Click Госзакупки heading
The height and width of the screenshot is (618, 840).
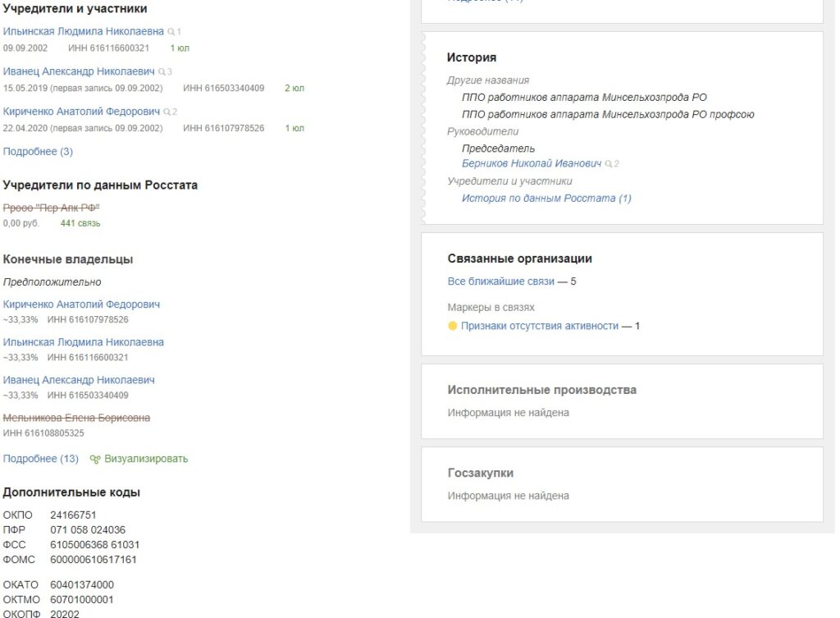tap(481, 473)
